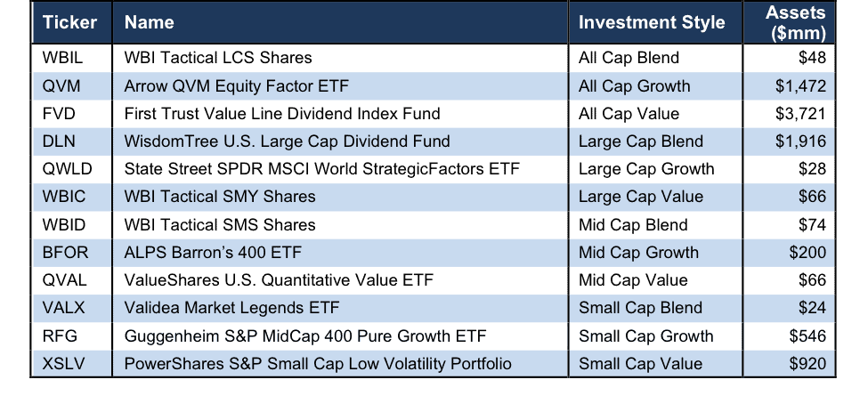This screenshot has height=404, width=868.
Task: Select Validea Market Legends ETF name
Action: click(x=231, y=308)
